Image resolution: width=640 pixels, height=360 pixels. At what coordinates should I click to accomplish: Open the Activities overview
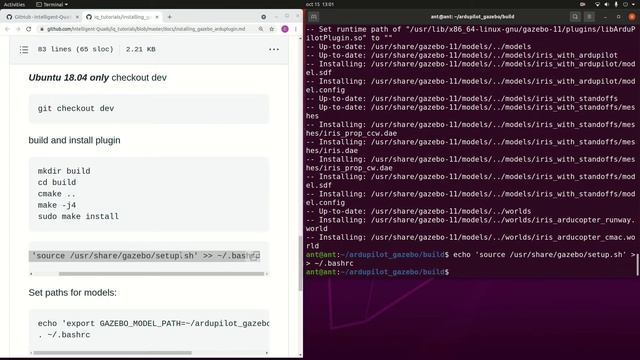tap(14, 4)
